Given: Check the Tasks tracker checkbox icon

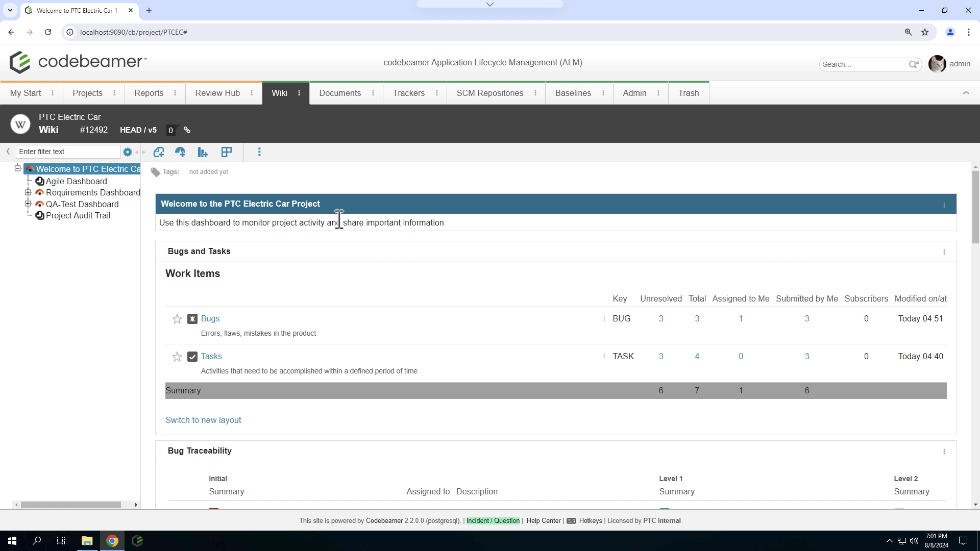Looking at the screenshot, I should (x=192, y=357).
